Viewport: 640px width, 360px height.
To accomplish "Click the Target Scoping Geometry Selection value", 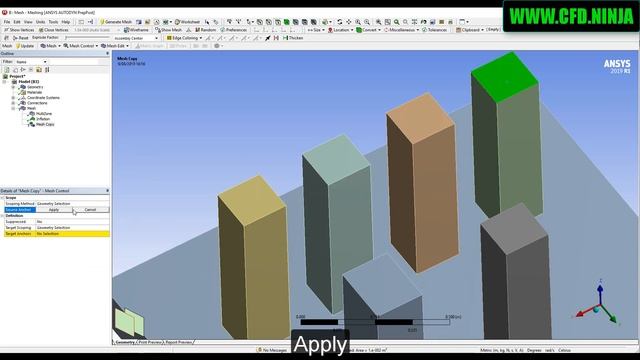I will 73,228.
